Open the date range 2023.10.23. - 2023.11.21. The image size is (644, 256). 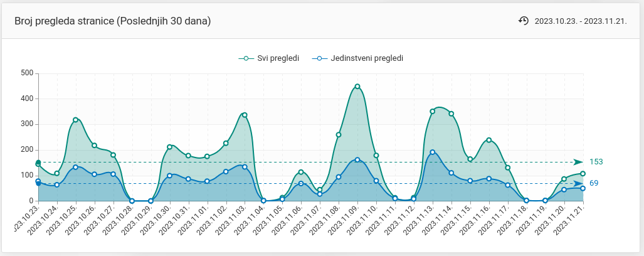580,21
